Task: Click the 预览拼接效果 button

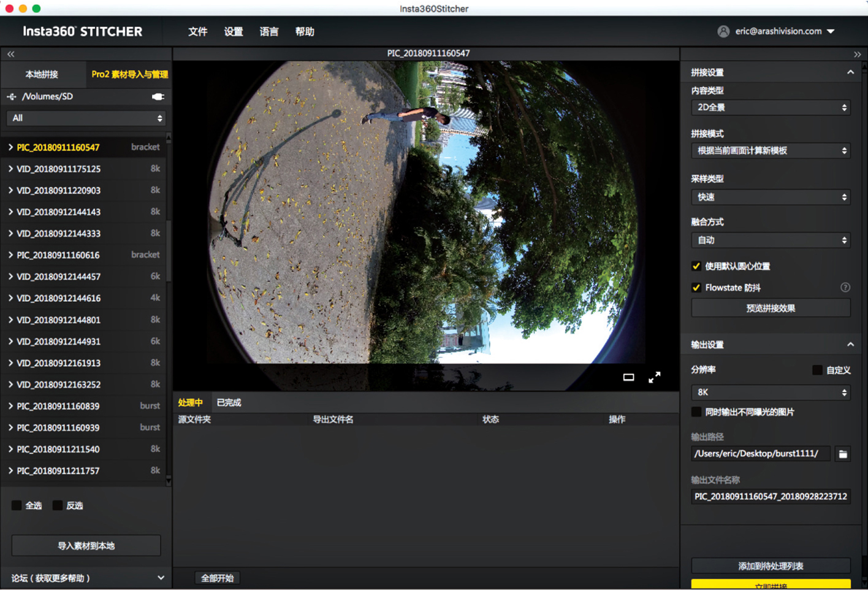Action: [x=771, y=308]
